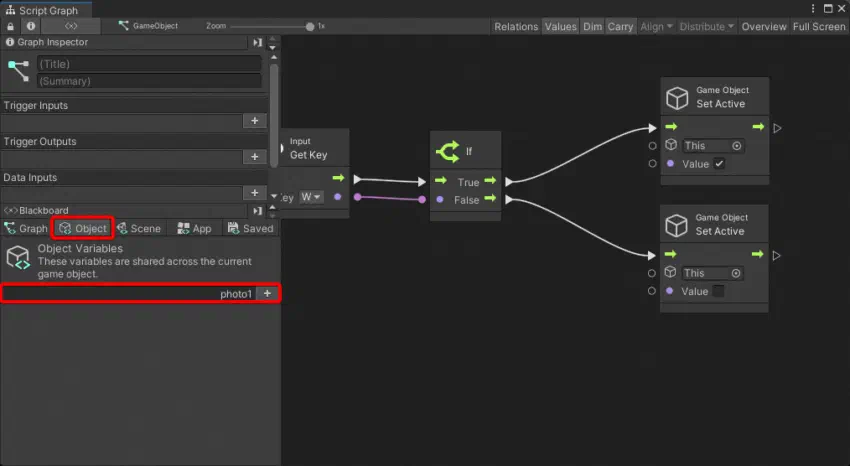Switch to the Scene variables tab
850x466 pixels.
tap(139, 229)
